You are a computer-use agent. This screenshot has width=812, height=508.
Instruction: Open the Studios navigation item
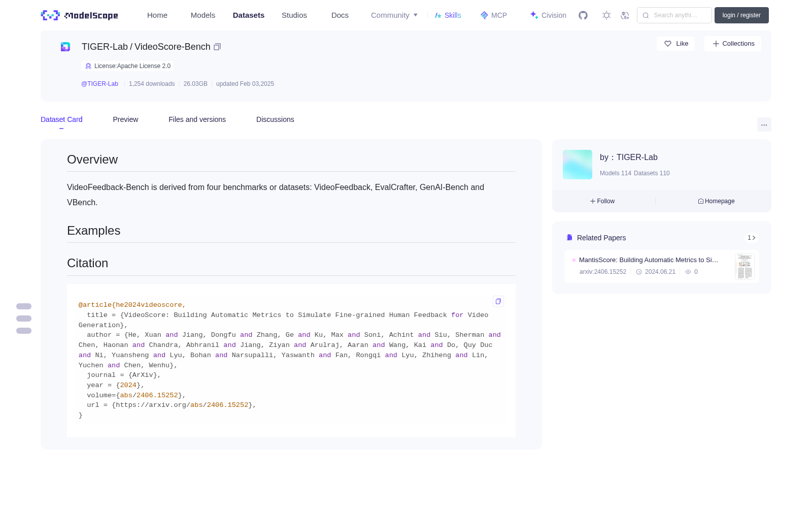[x=294, y=15]
